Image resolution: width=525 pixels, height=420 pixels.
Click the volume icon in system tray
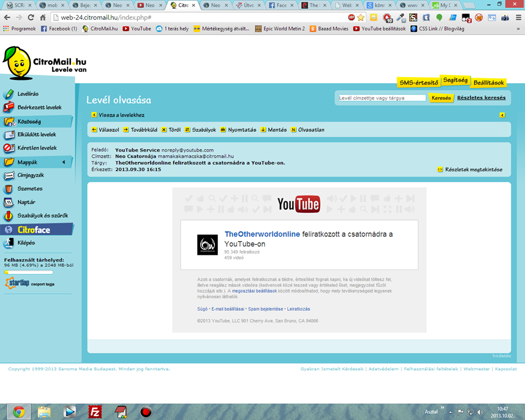pyautogui.click(x=480, y=412)
